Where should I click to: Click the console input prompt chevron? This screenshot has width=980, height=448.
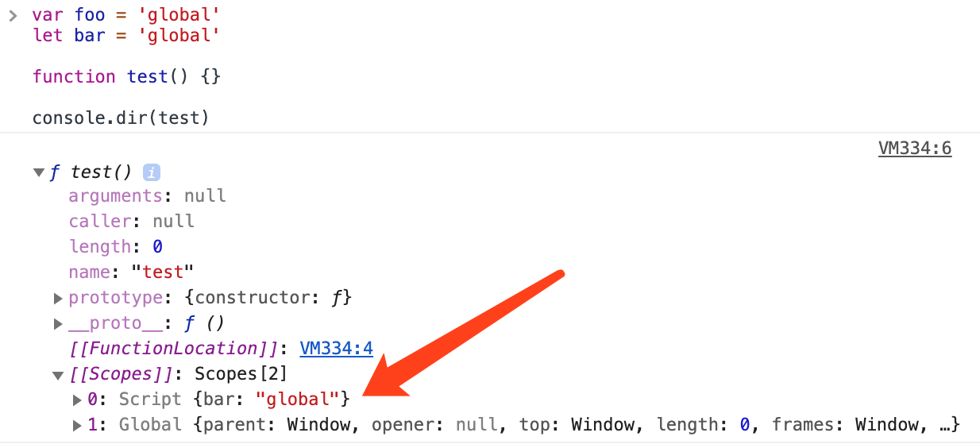click(x=13, y=15)
